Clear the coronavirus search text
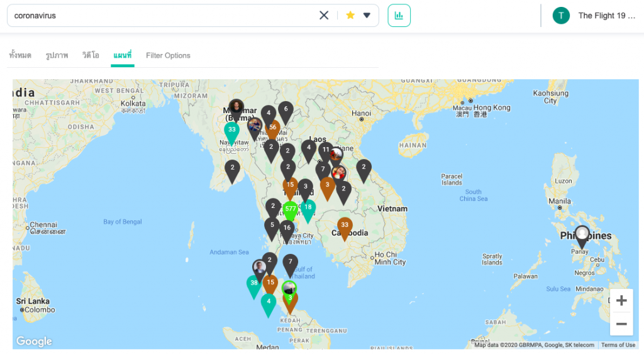Viewport: 644px width, 355px height. pyautogui.click(x=324, y=16)
